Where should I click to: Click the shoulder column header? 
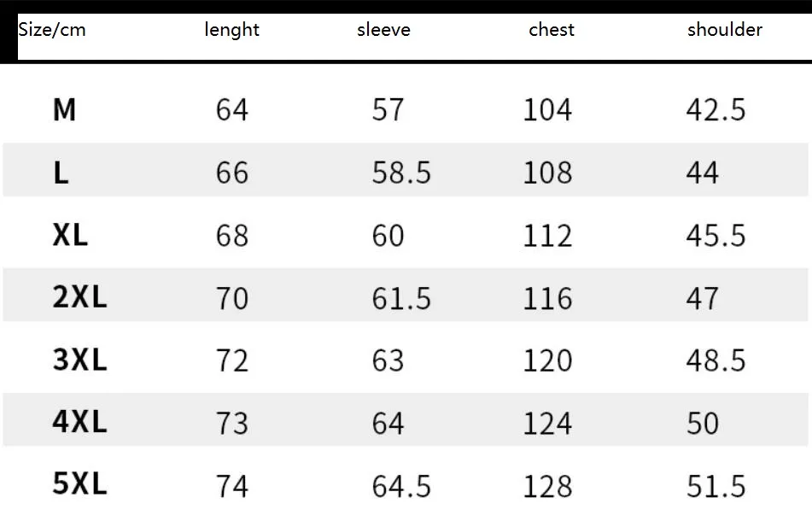(724, 30)
